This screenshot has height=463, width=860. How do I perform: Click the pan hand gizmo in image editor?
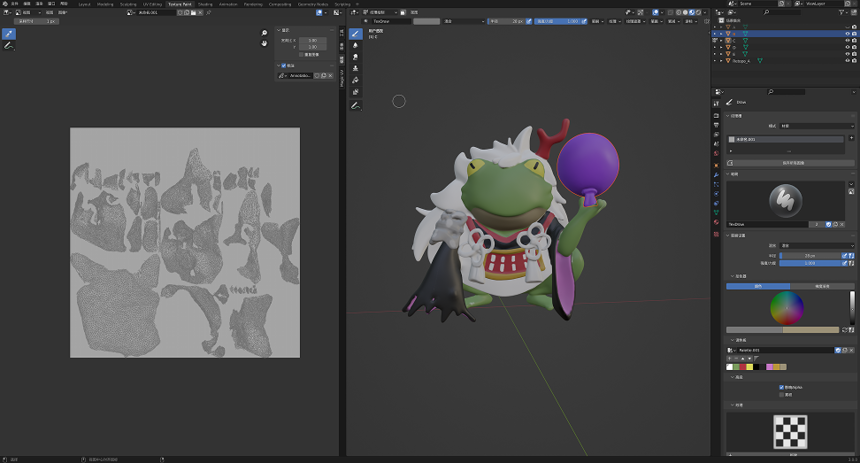click(x=264, y=43)
